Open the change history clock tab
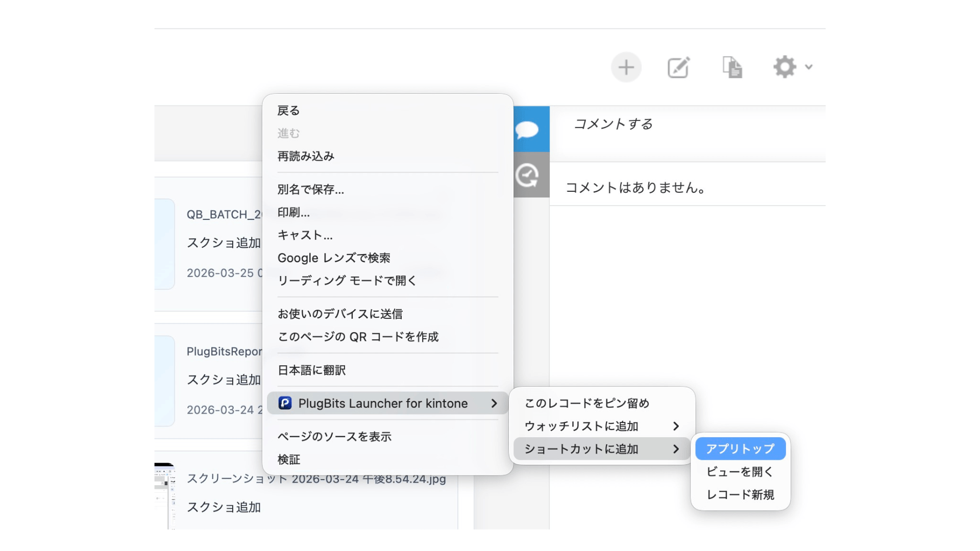Image resolution: width=980 pixels, height=551 pixels. pos(531,175)
